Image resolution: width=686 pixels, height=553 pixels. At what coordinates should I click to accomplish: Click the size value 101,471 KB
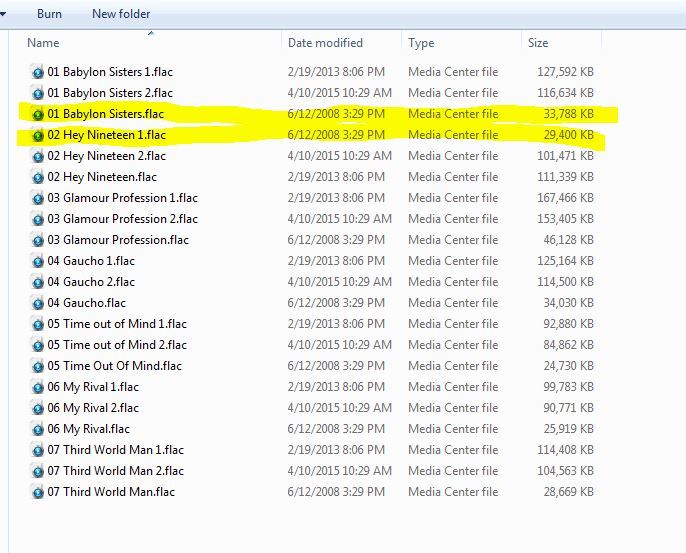coord(565,156)
